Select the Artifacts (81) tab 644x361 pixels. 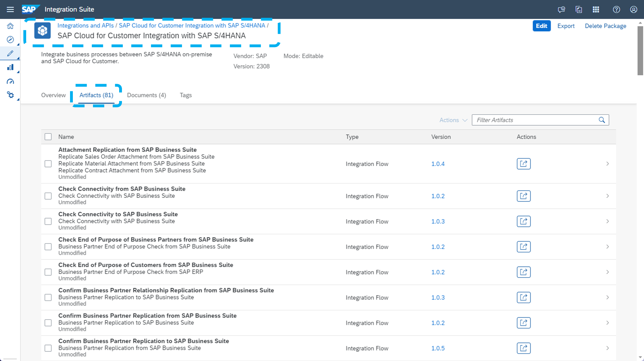(96, 95)
